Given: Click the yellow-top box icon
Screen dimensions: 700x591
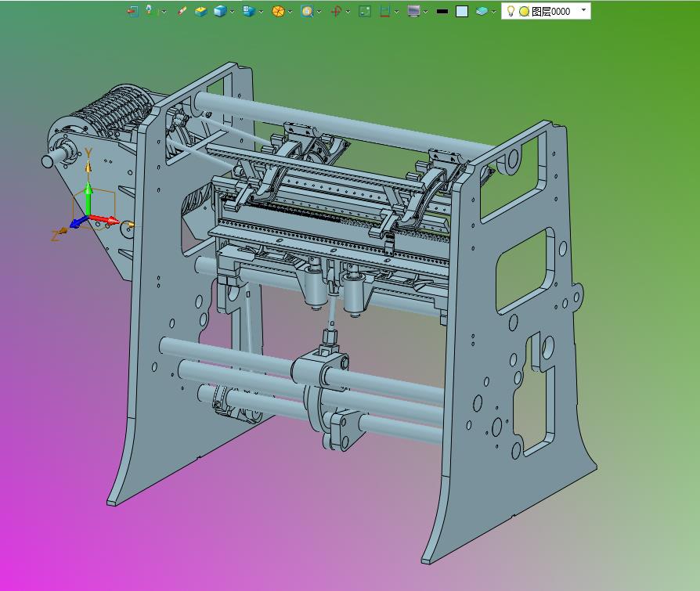Looking at the screenshot, I should coord(201,11).
